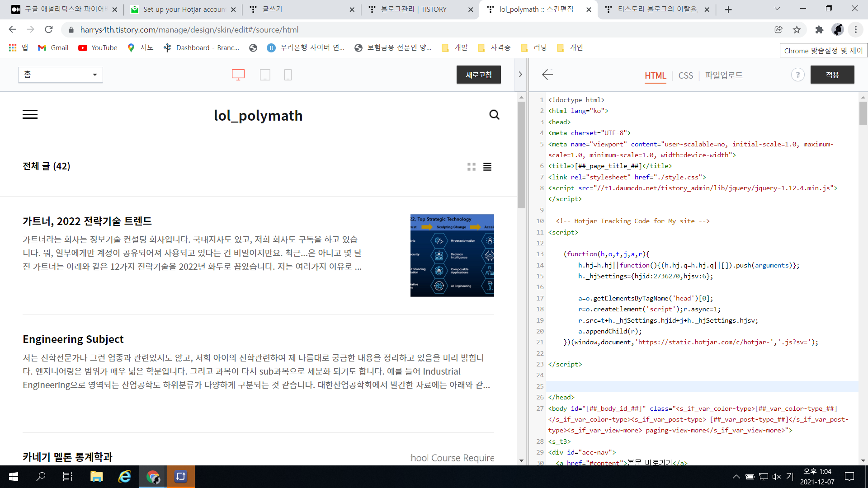Click the Gartner post thumbnail image
Viewport: 868px width, 488px height.
coord(452,255)
